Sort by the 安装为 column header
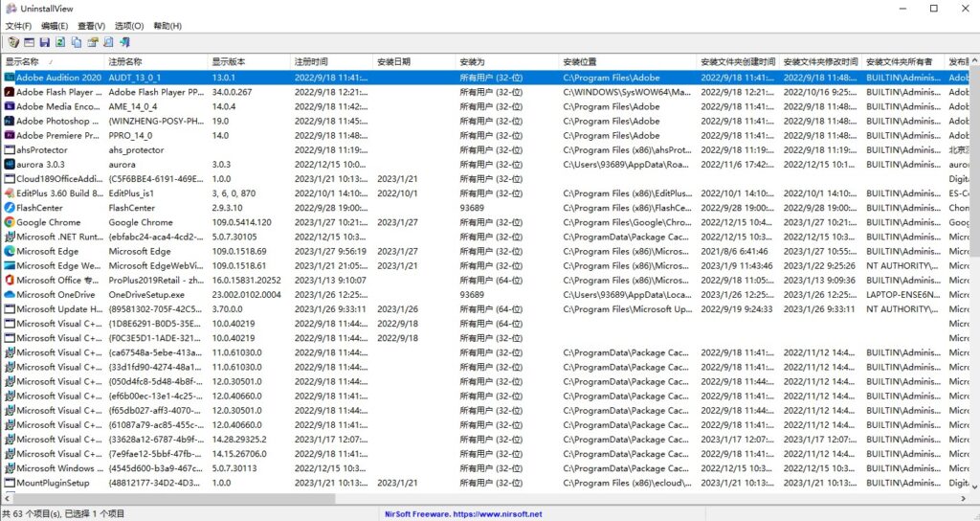 [507, 61]
